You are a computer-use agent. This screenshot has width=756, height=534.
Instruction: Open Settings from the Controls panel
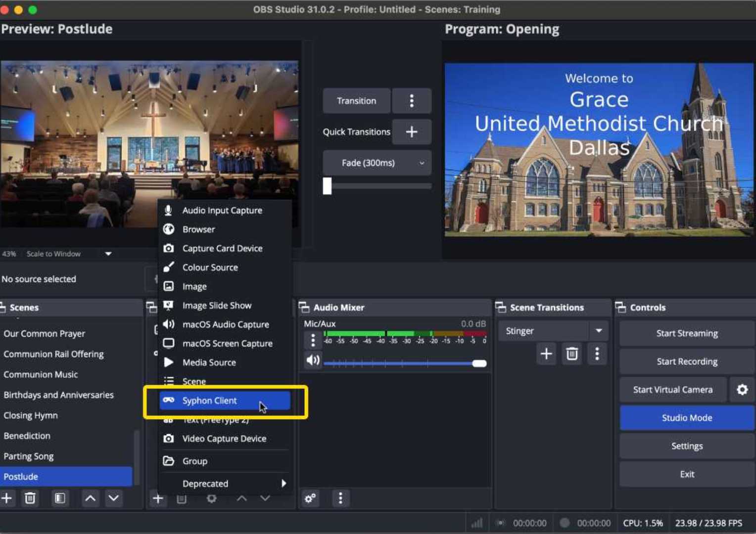click(x=686, y=445)
